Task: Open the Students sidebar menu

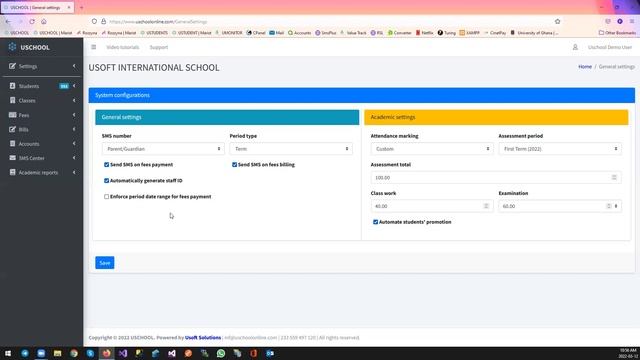Action: (42, 86)
